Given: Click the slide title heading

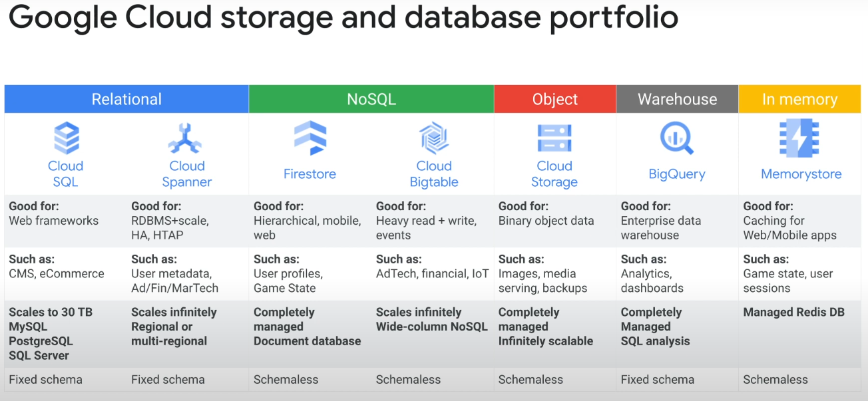Looking at the screenshot, I should click(x=343, y=18).
